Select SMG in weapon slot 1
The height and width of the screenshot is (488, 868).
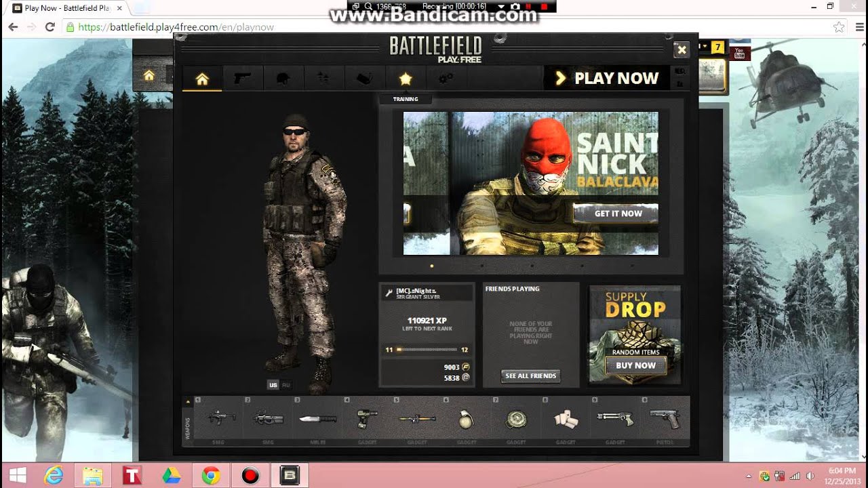(220, 420)
